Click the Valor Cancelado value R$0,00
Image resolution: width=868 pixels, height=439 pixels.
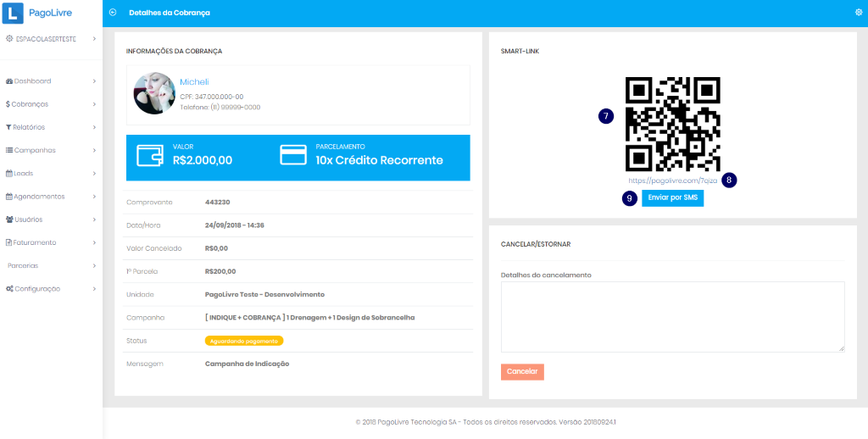tap(216, 248)
